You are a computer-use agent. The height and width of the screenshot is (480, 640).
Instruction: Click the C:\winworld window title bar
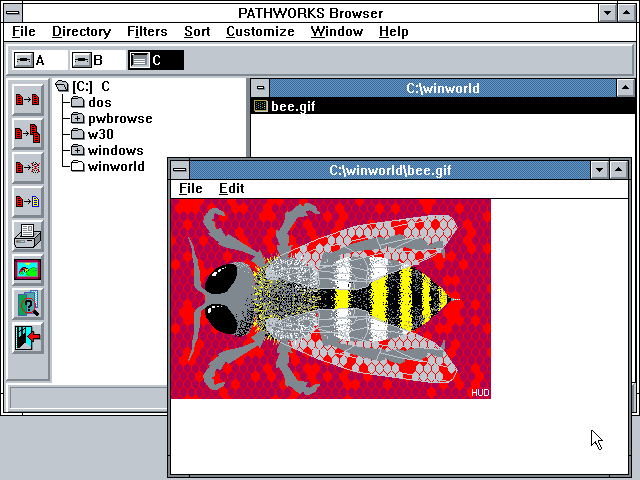443,88
